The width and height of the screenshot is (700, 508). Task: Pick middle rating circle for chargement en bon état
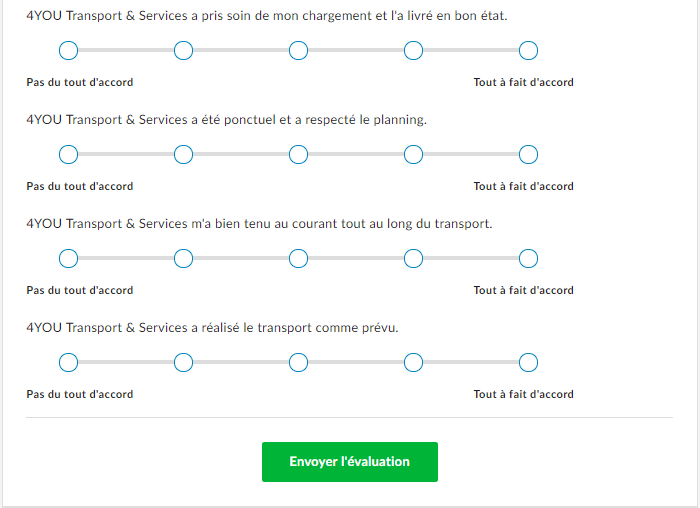point(298,50)
